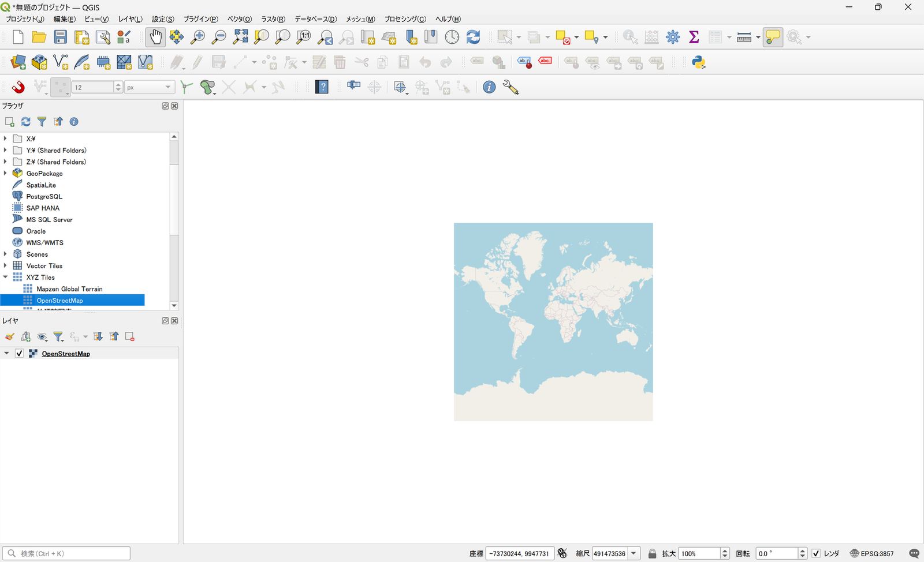Click the Sigma statistical summary icon
This screenshot has height=562, width=924.
coord(694,37)
